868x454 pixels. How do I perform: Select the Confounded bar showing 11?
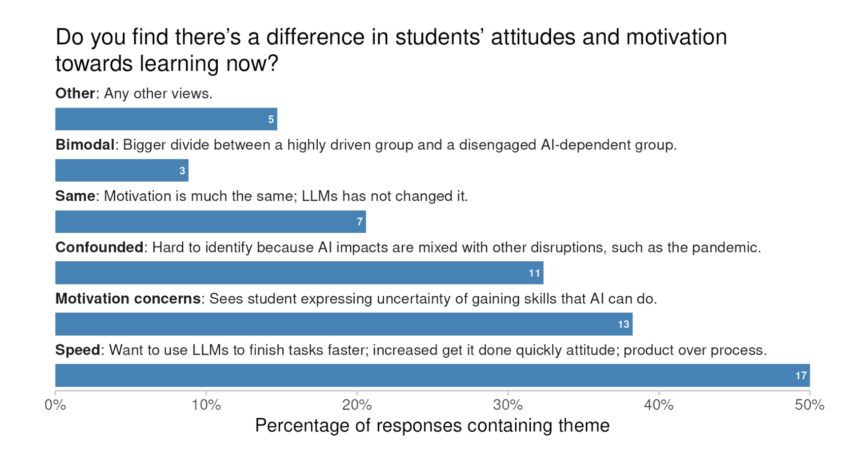pos(299,273)
